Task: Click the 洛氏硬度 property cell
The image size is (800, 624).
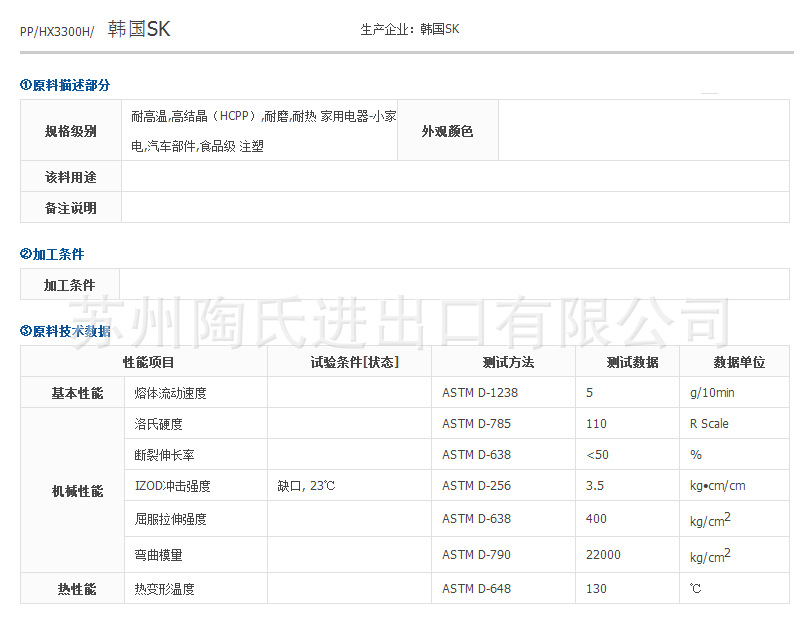Action: tap(196, 423)
